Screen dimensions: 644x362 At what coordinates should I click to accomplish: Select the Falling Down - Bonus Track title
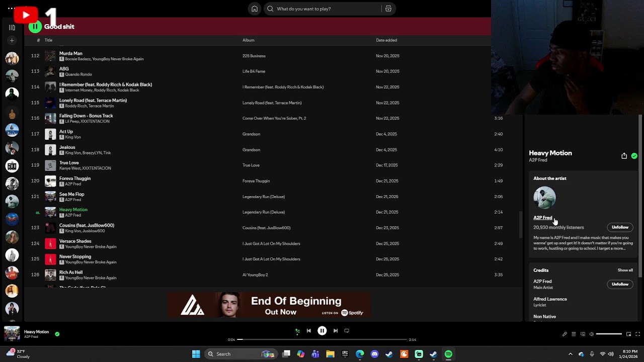86,116
